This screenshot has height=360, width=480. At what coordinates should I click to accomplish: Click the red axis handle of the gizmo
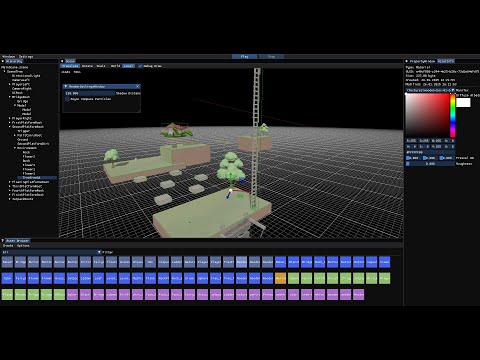[x=241, y=191]
